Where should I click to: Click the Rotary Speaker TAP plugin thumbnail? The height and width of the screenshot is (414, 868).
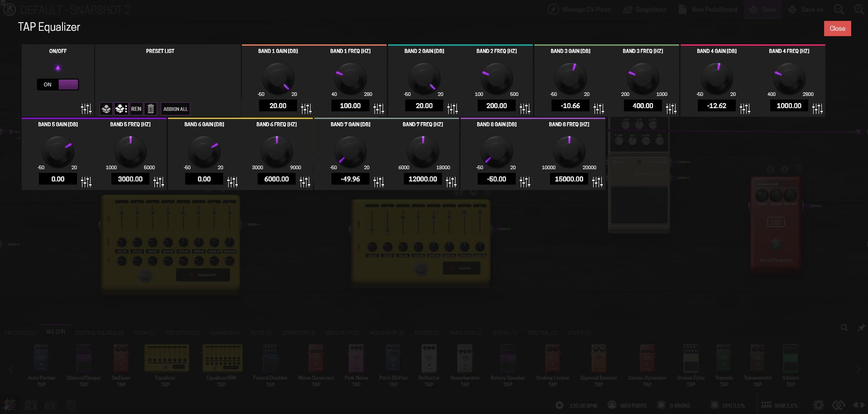(x=508, y=358)
